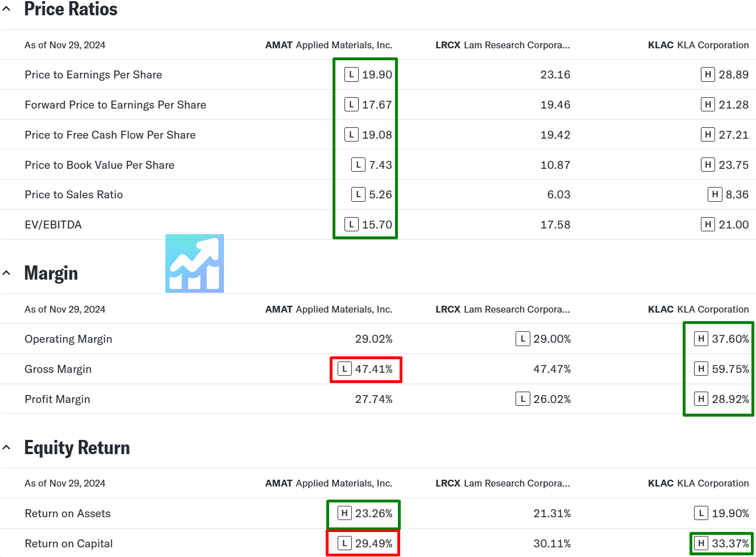
Task: Select Return on Assets row label
Action: coord(68,513)
